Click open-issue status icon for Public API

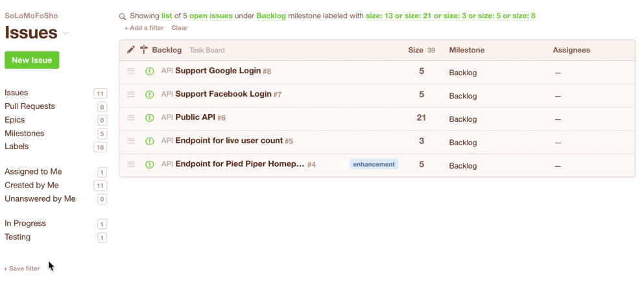tap(150, 118)
